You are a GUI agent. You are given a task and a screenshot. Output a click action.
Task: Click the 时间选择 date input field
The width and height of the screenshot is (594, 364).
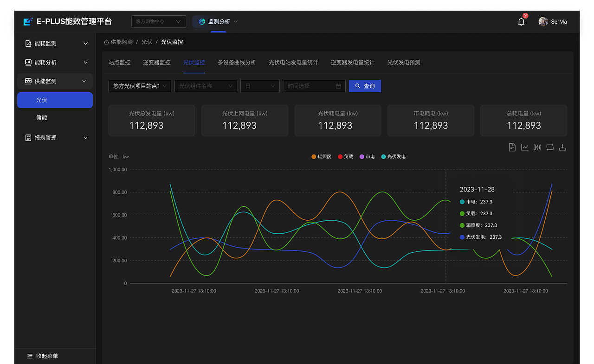click(x=314, y=86)
